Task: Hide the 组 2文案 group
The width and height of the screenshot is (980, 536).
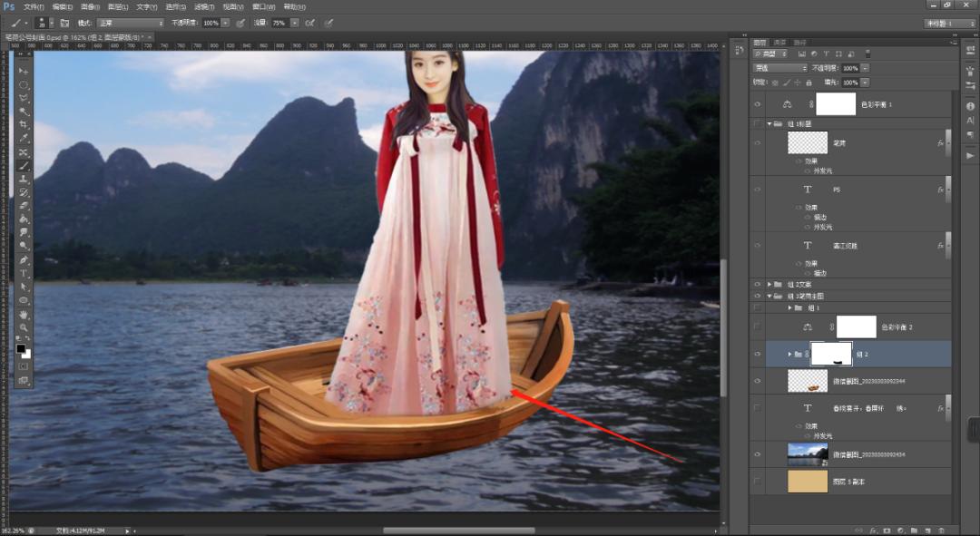Action: pyautogui.click(x=758, y=284)
